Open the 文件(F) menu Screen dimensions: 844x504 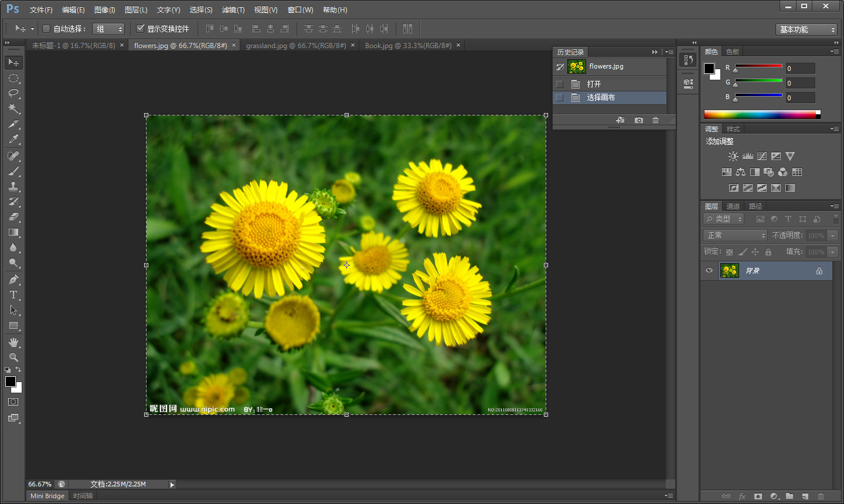[x=41, y=10]
